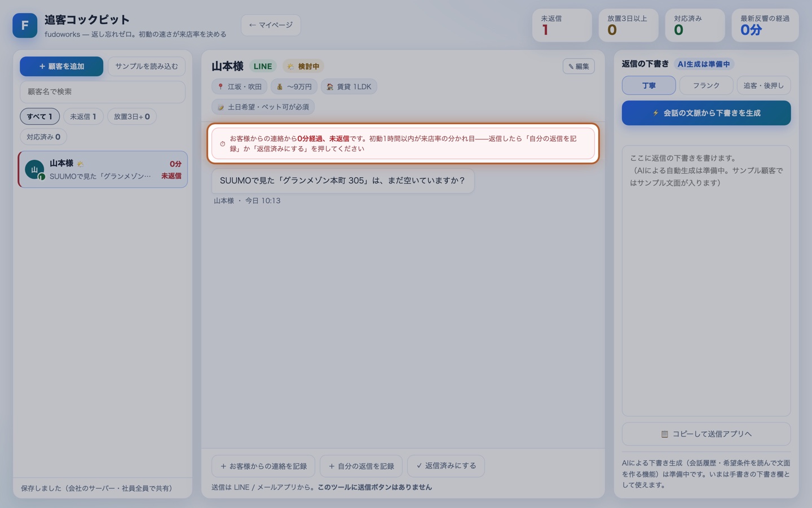Click the 山本様・今日 10:13 timestamp

tap(247, 200)
